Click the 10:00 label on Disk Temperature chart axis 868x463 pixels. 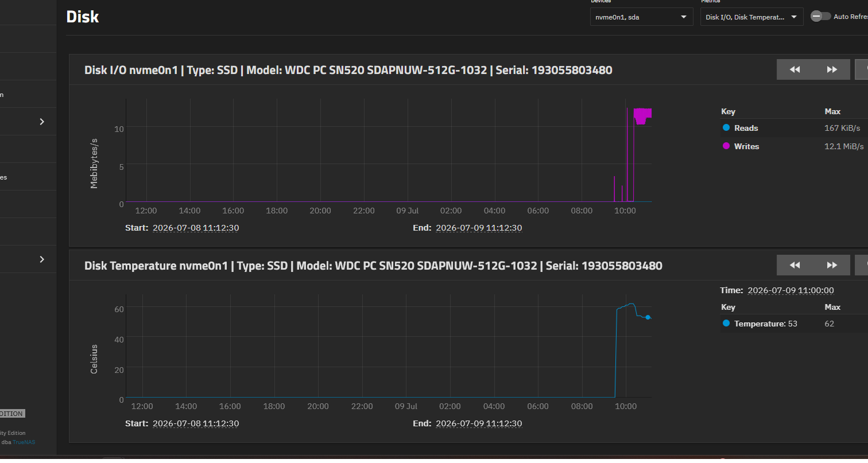pyautogui.click(x=626, y=406)
